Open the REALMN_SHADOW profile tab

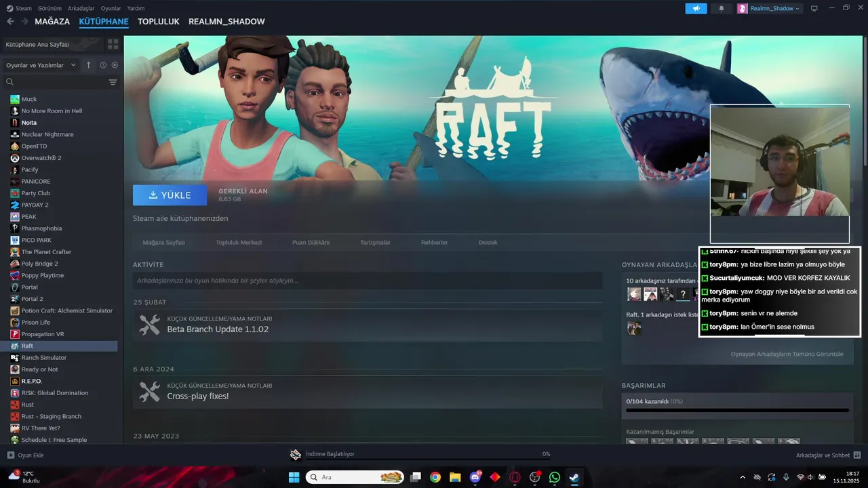point(226,22)
